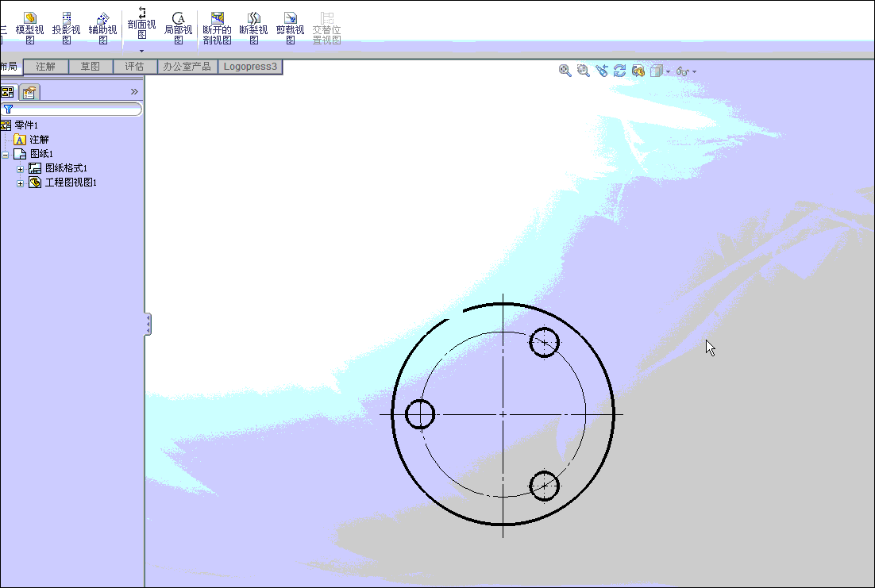Expand the panel tabs chevron

134,91
